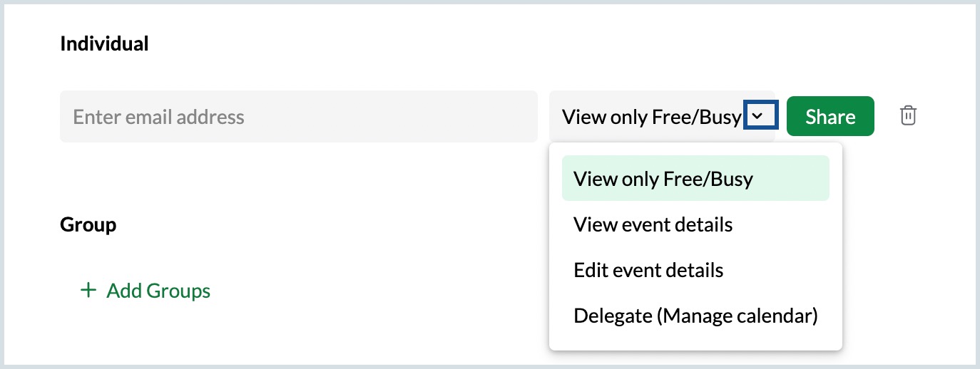Click the small chevron arrow icon
This screenshot has height=369, width=980.
(x=760, y=116)
